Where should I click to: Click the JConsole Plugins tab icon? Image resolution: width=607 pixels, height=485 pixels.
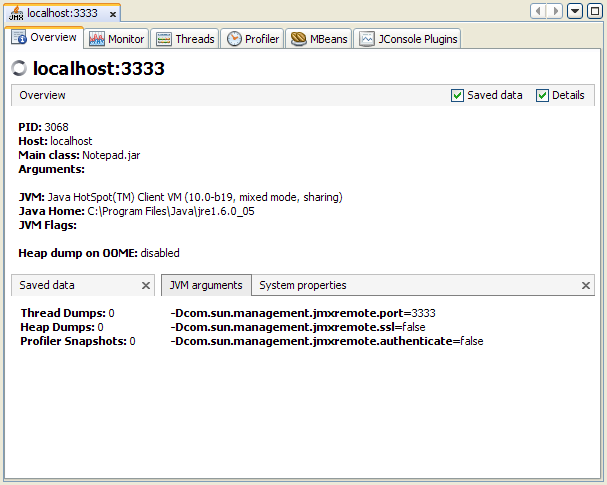pyautogui.click(x=367, y=39)
